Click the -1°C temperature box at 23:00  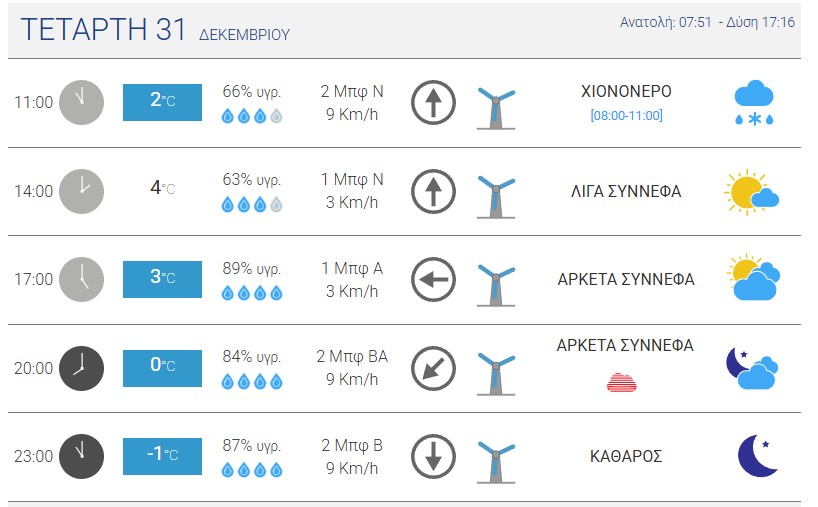coord(162,456)
